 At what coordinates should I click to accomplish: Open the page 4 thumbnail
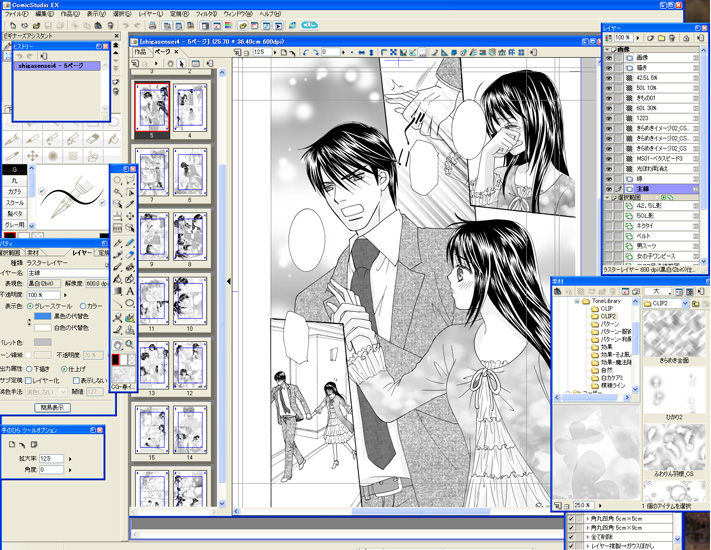pyautogui.click(x=190, y=109)
